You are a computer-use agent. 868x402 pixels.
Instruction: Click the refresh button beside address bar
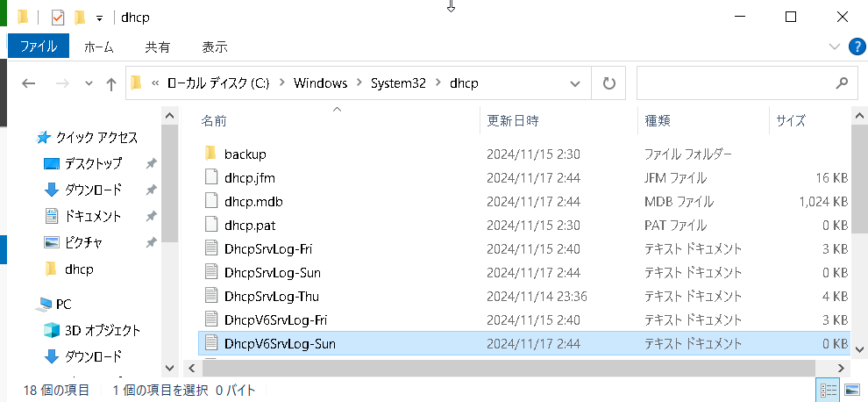coord(608,83)
